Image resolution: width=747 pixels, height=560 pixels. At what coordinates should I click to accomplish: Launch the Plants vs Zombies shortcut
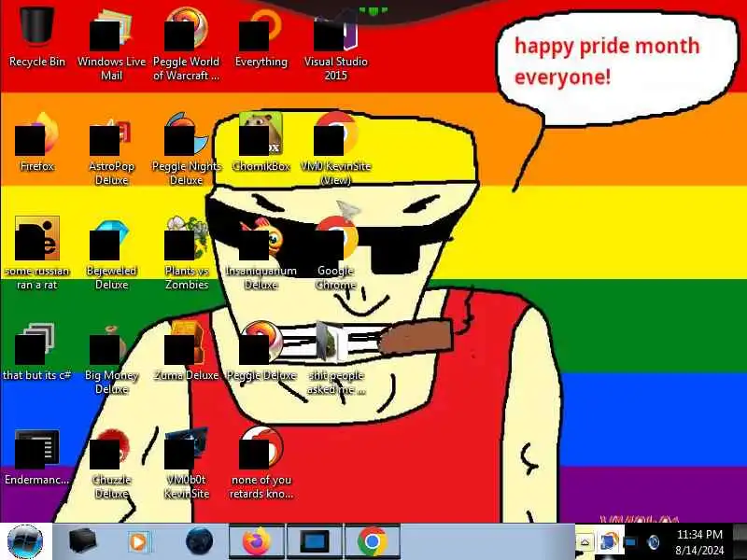pos(186,252)
